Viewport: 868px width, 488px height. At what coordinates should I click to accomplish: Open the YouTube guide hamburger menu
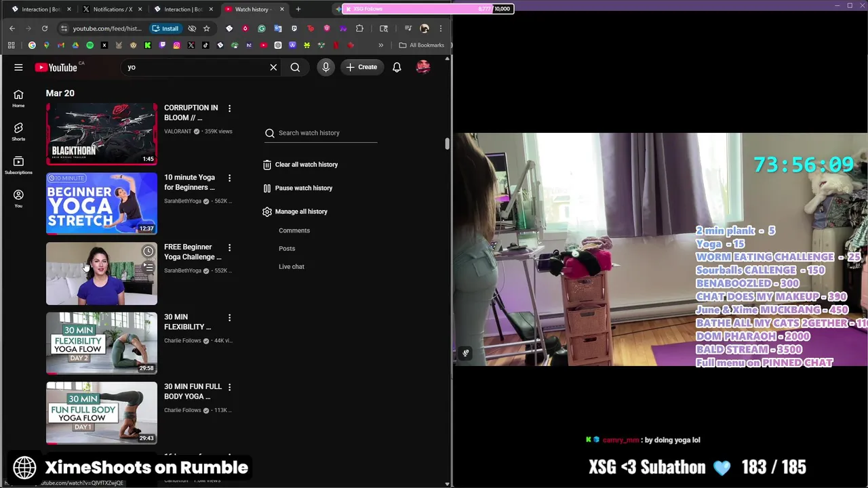click(x=18, y=67)
